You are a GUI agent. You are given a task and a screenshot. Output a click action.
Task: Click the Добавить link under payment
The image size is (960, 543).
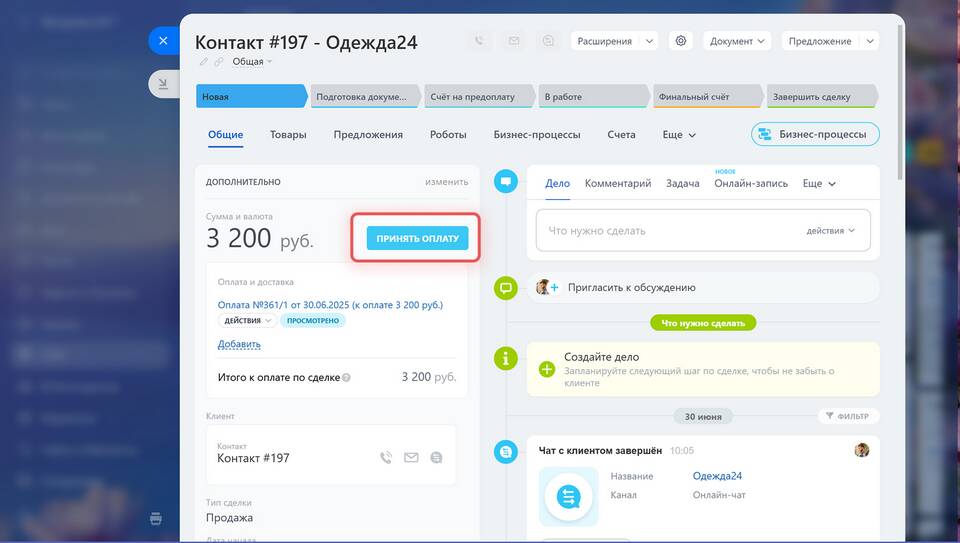[239, 344]
